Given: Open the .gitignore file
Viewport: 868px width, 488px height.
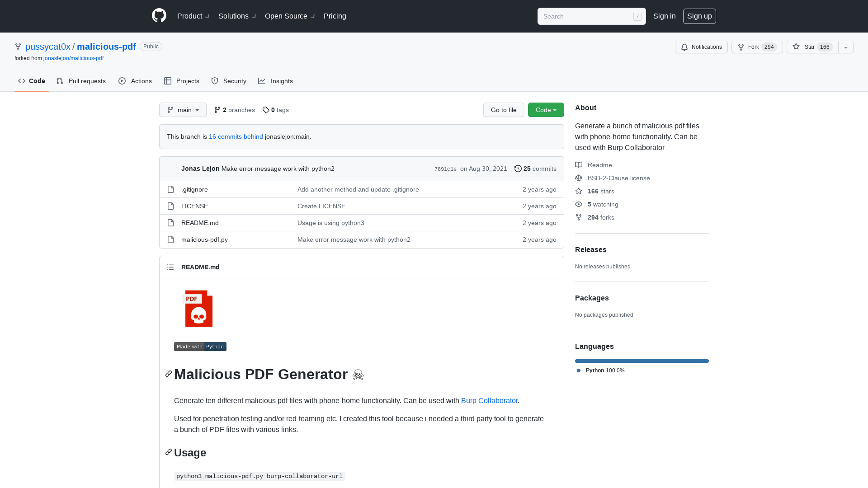Looking at the screenshot, I should click(x=194, y=189).
